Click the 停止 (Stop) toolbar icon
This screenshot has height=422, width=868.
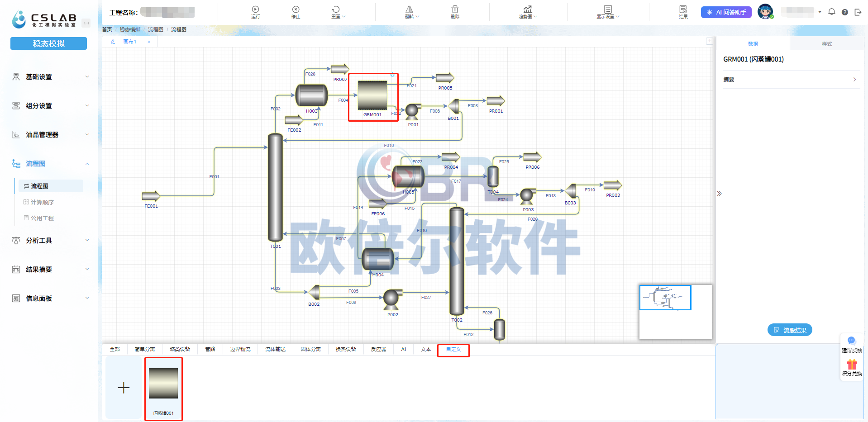(x=296, y=12)
